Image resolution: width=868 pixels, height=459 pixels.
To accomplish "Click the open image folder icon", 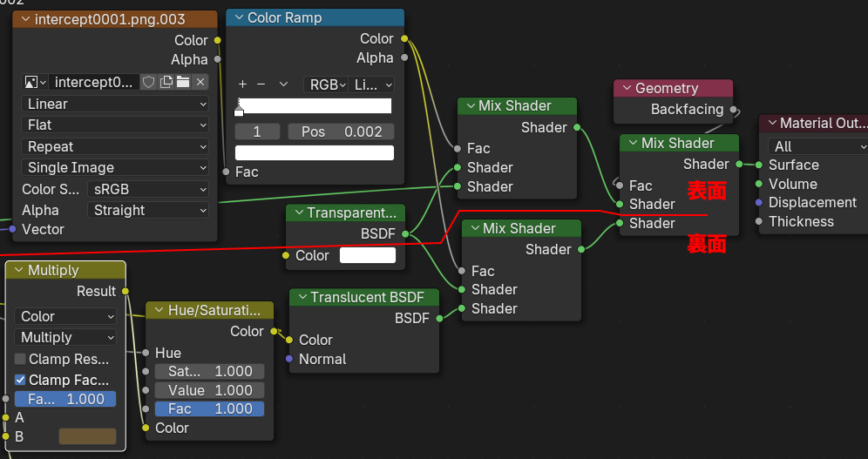I will (x=182, y=82).
